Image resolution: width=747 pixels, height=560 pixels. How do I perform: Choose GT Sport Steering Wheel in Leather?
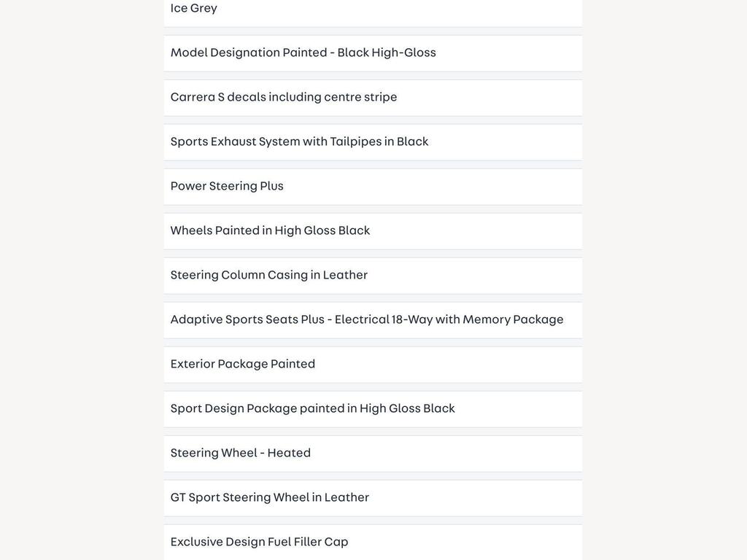click(373, 498)
